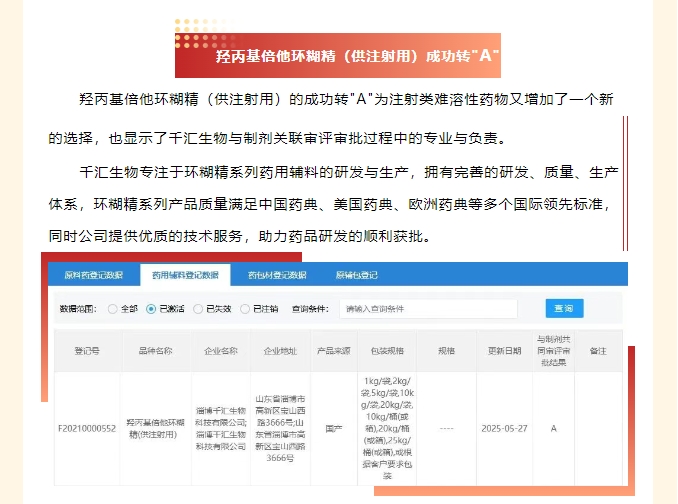Click the ---- specification cell
678x504 pixels.
[446, 428]
